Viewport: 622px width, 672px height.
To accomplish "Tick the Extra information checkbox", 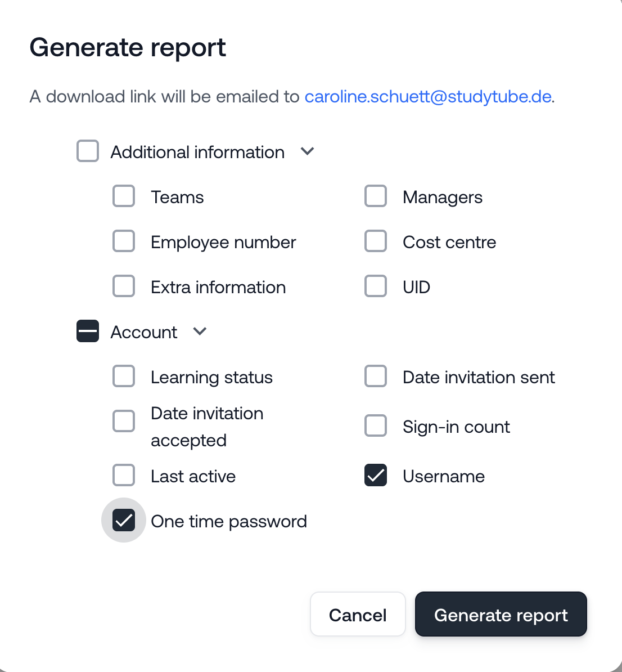I will pyautogui.click(x=124, y=286).
